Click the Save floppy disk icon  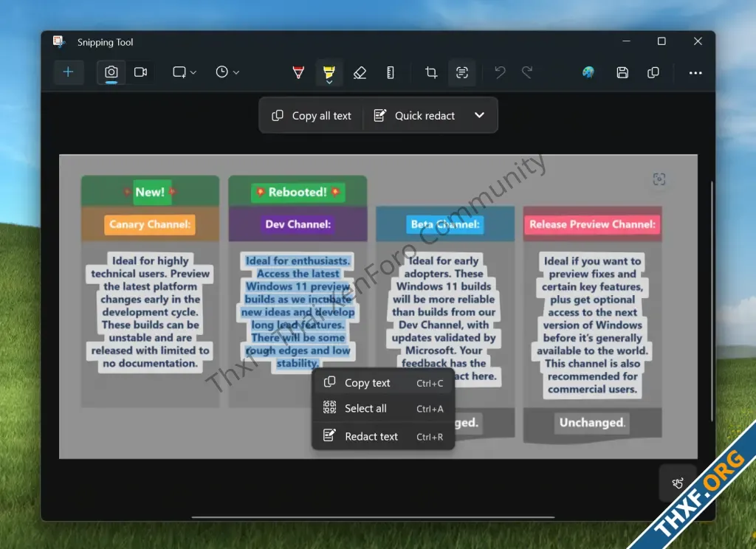click(622, 73)
